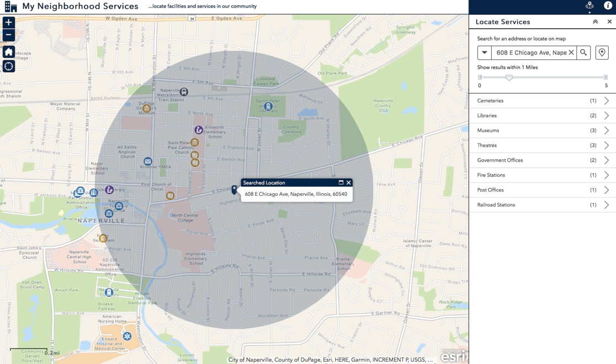Click the Edward Hospital medical marker
This screenshot has width=616, height=364.
127,336
